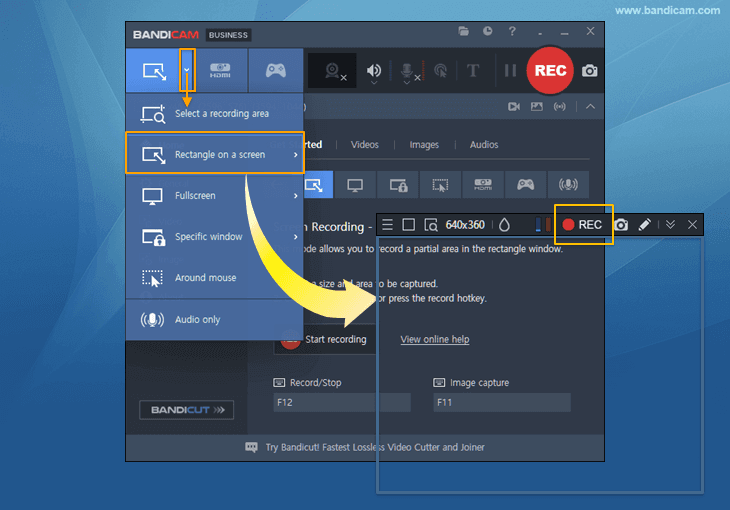Toggle the text overlay T icon
Viewport: 730px width, 510px height.
pyautogui.click(x=473, y=71)
